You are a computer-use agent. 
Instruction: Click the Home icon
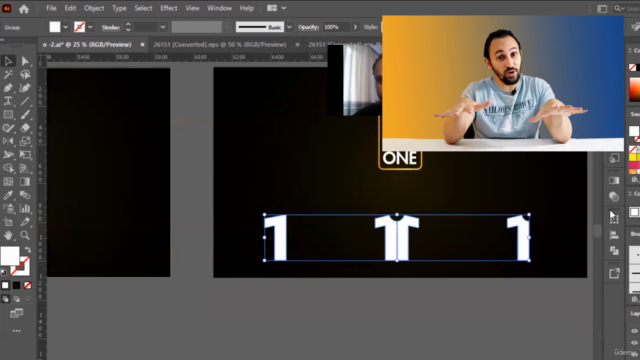(x=24, y=9)
